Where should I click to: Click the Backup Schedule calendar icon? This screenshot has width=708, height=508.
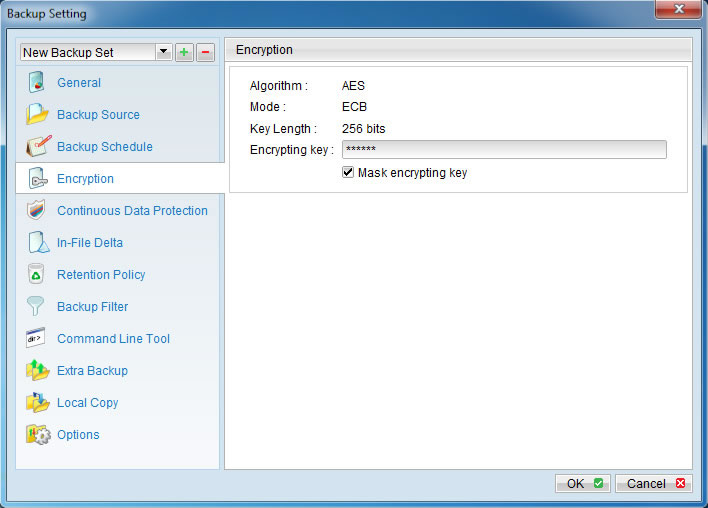[38, 146]
